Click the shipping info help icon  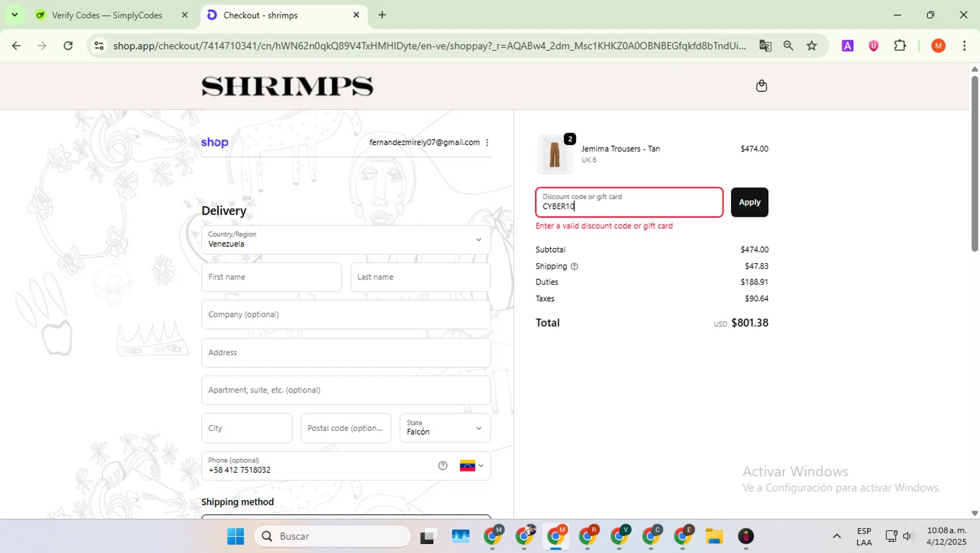[x=574, y=266]
